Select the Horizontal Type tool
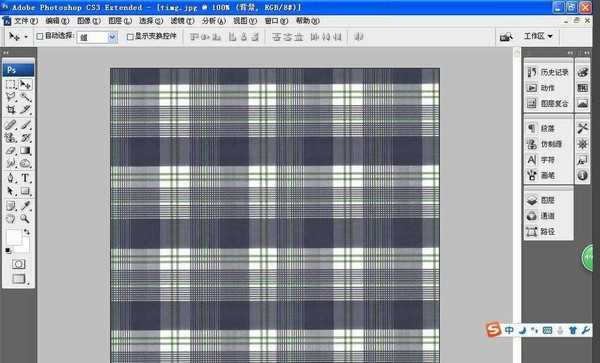Image resolution: width=600 pixels, height=363 pixels. pos(26,178)
